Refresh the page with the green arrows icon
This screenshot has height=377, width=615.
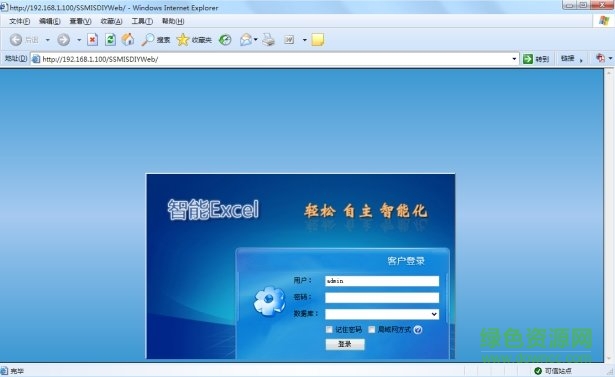(x=110, y=40)
